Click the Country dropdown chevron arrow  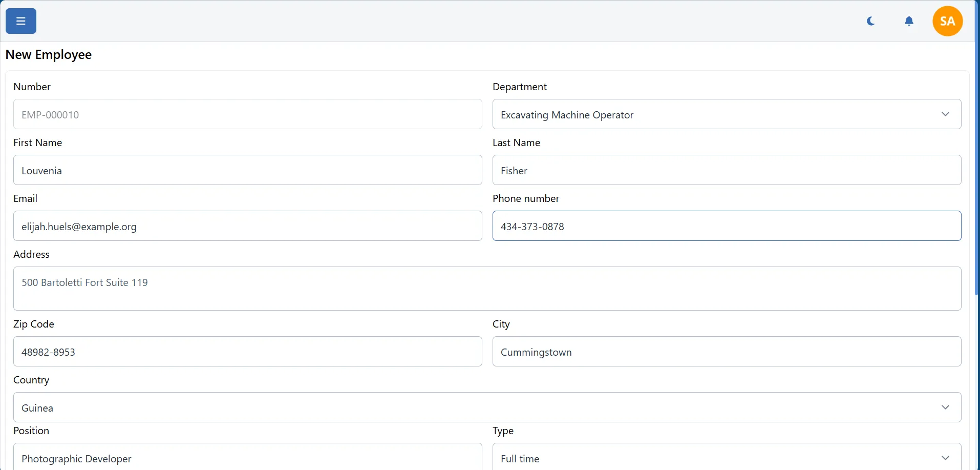coord(945,407)
